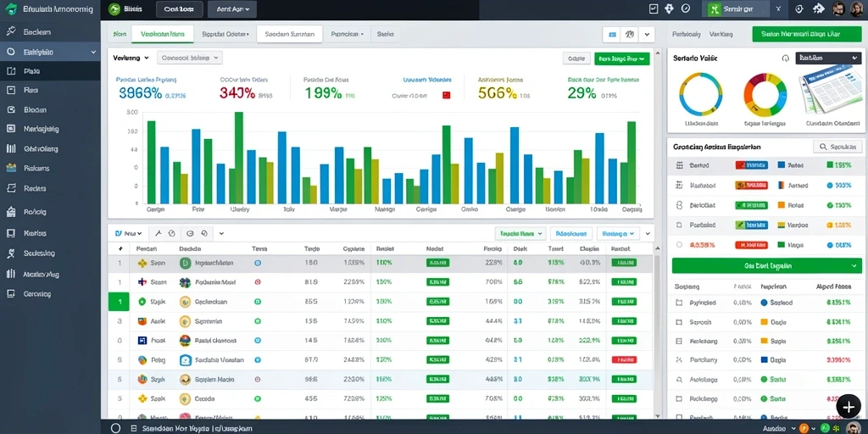Click the round black plus button
The image size is (868, 434).
(848, 406)
